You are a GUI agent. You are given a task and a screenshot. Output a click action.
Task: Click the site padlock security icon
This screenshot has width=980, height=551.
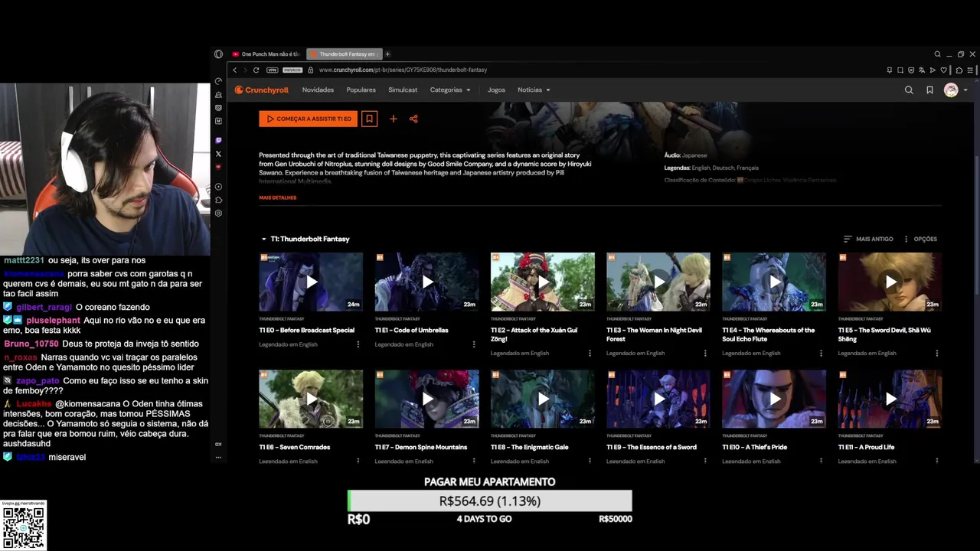310,70
